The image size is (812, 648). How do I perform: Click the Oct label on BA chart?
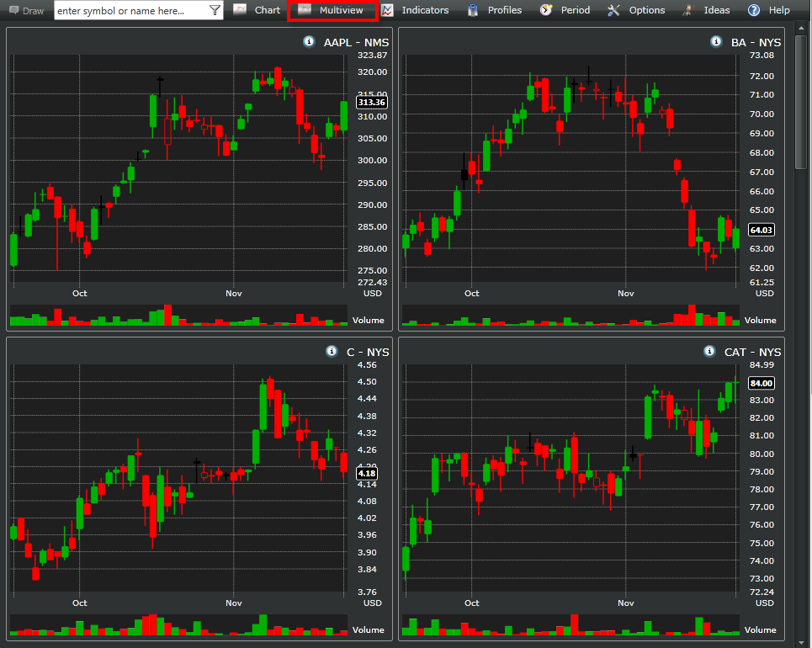tap(472, 293)
